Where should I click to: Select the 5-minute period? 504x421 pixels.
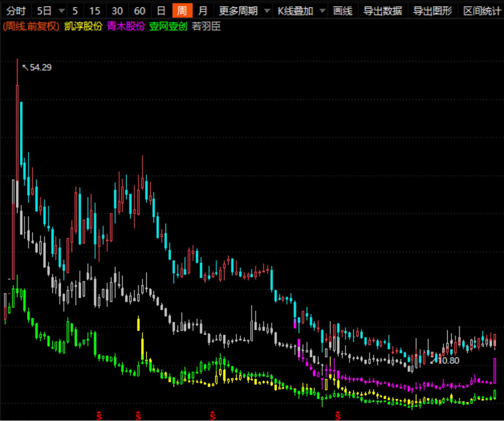click(x=75, y=11)
